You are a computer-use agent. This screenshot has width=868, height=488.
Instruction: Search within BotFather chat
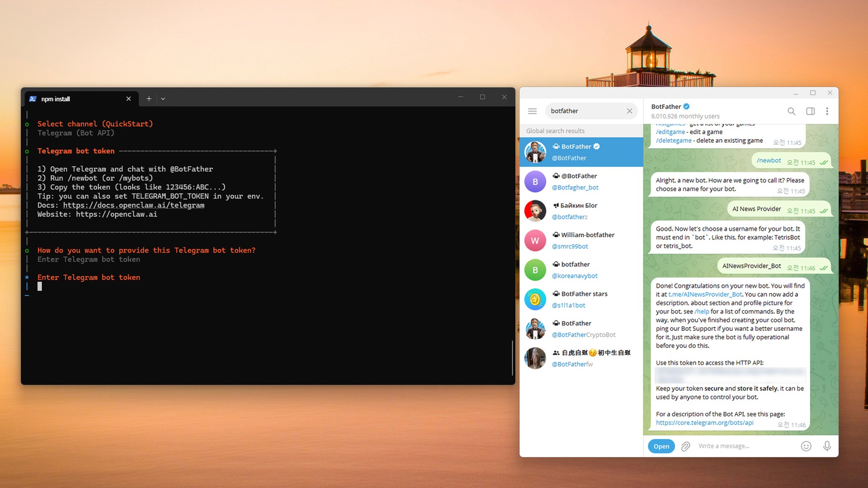791,111
